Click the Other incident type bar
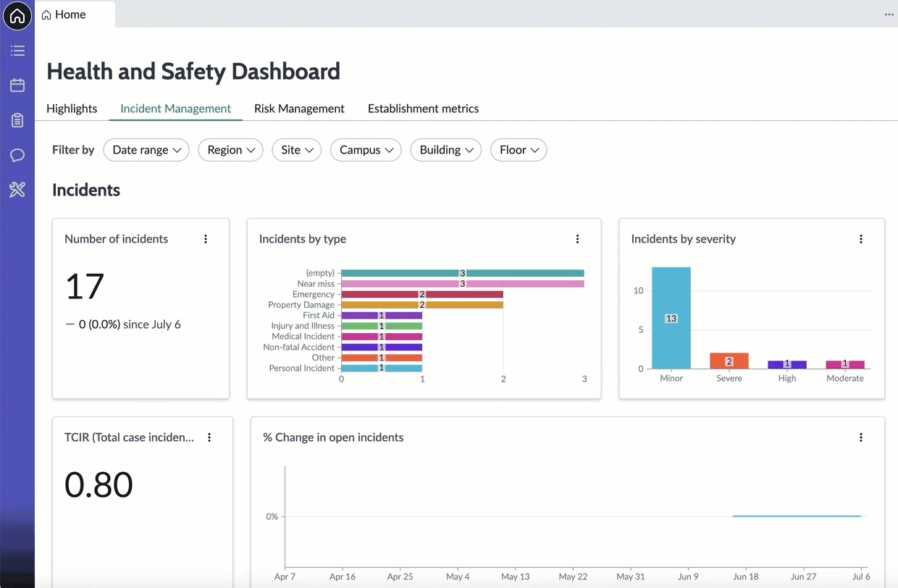Viewport: 898px width, 588px height. pos(382,358)
